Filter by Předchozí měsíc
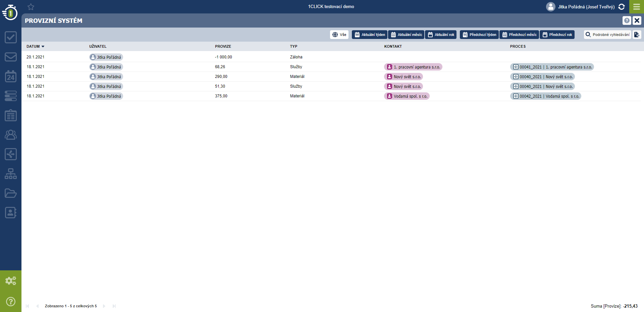644x312 pixels. click(519, 35)
